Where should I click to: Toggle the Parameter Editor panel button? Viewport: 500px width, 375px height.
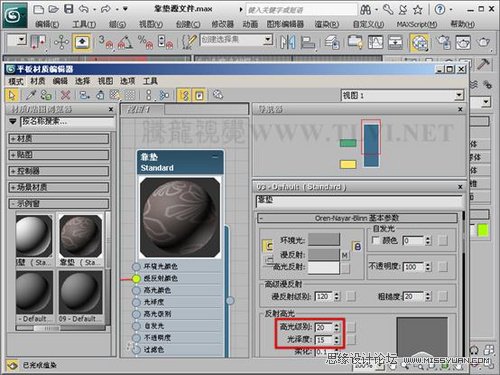click(x=199, y=95)
